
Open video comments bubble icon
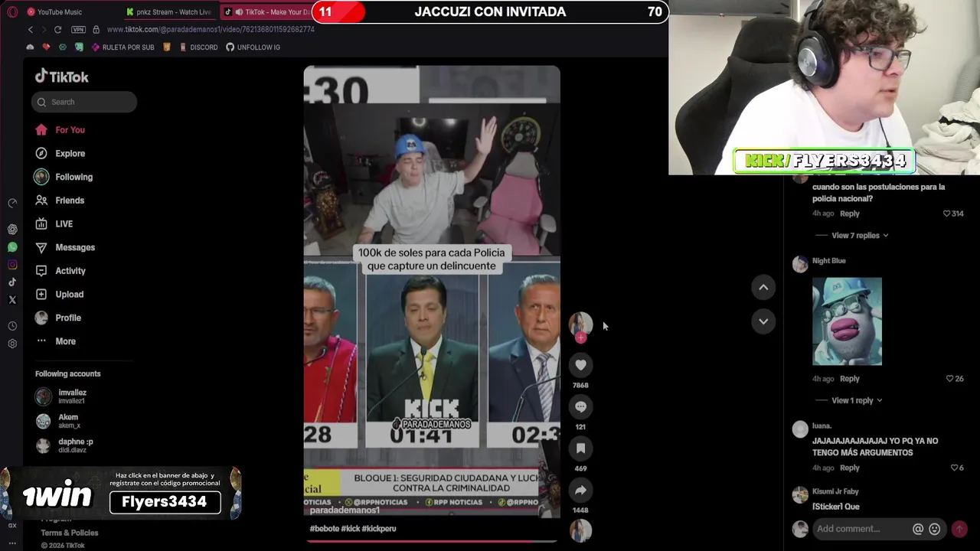[x=580, y=407]
